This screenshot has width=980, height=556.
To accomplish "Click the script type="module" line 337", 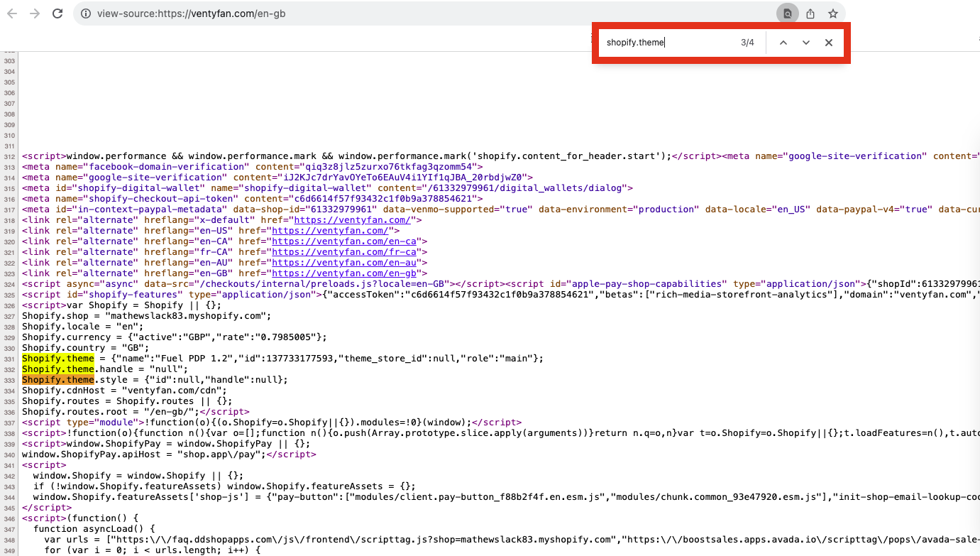I will [x=272, y=423].
